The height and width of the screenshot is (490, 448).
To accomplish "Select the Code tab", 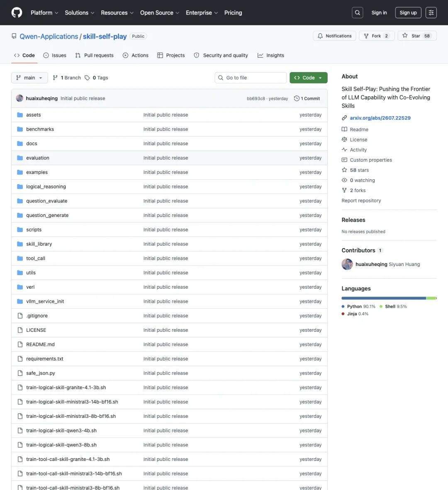I will pyautogui.click(x=24, y=55).
